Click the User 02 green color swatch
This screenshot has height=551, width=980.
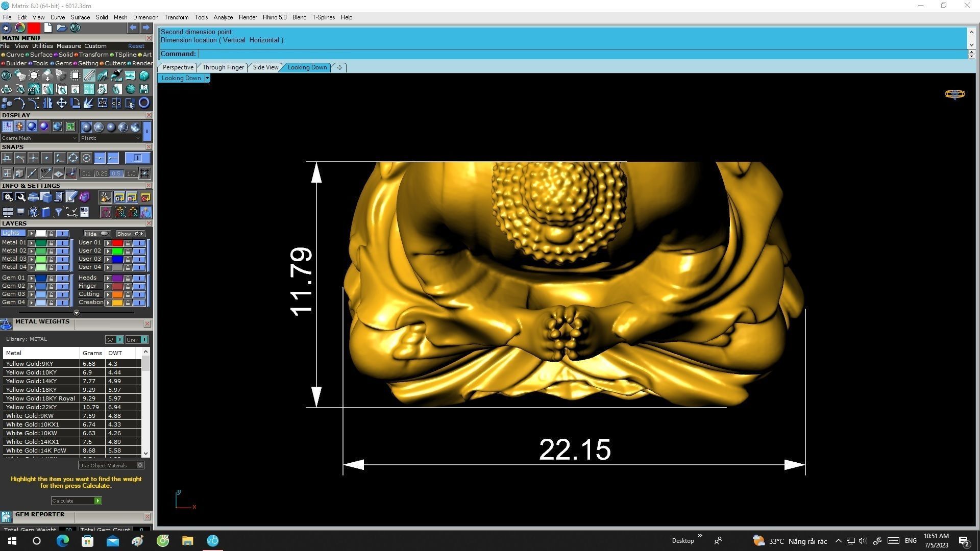[x=117, y=251]
